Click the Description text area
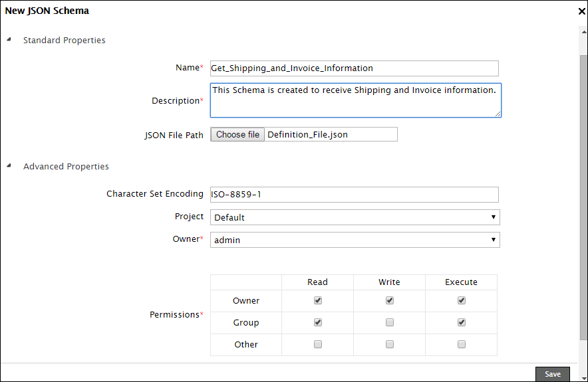The width and height of the screenshot is (588, 382). pyautogui.click(x=355, y=100)
